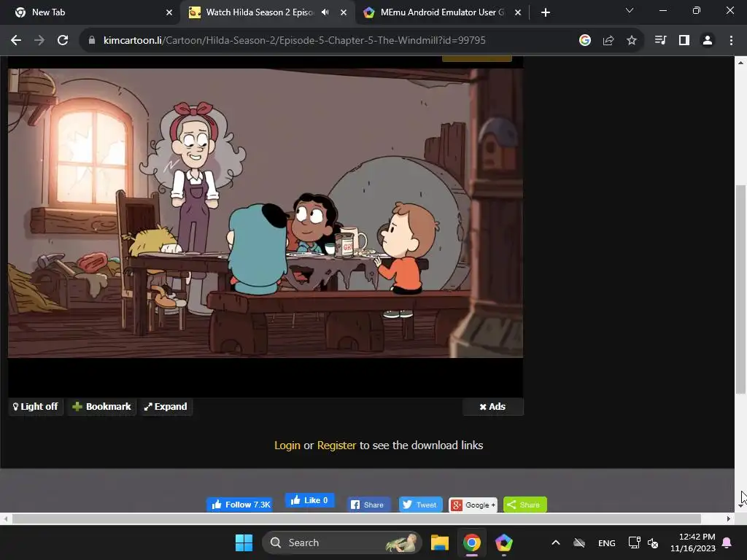747x560 pixels.
Task: Reload the current page
Action: pyautogui.click(x=63, y=41)
